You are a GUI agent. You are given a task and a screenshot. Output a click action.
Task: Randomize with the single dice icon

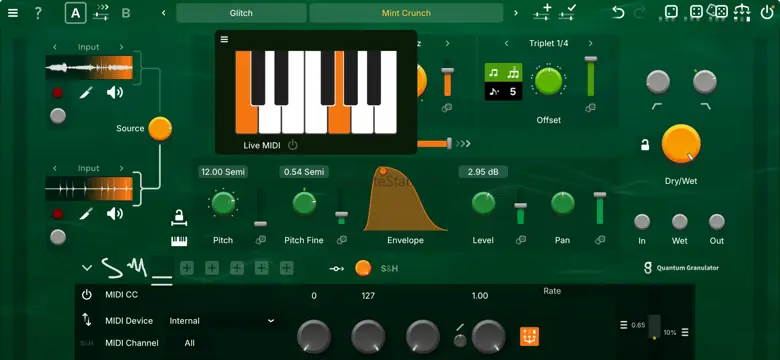point(671,12)
